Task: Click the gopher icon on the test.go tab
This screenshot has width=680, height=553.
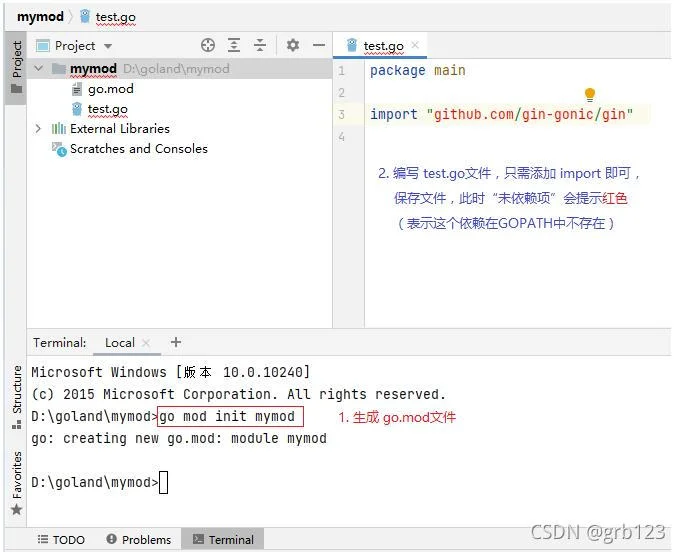Action: tap(352, 45)
